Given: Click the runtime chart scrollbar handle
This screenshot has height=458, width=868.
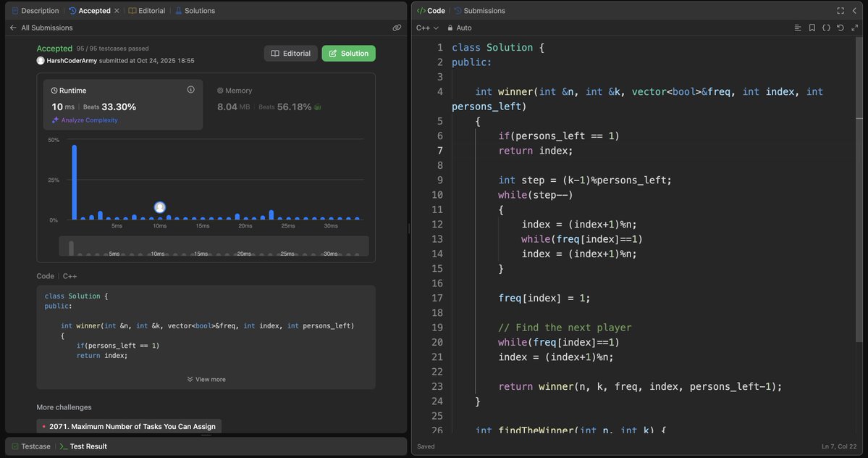Looking at the screenshot, I should 70,247.
